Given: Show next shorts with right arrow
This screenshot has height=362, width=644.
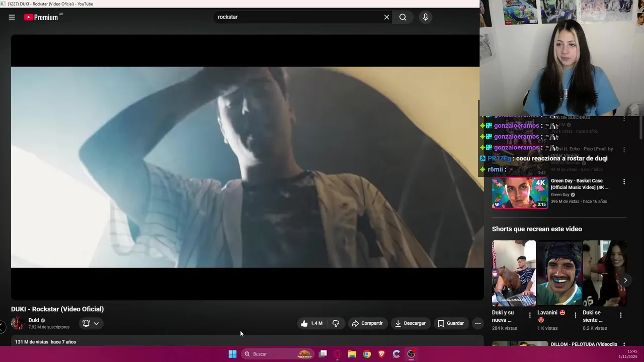Looking at the screenshot, I should (x=625, y=280).
